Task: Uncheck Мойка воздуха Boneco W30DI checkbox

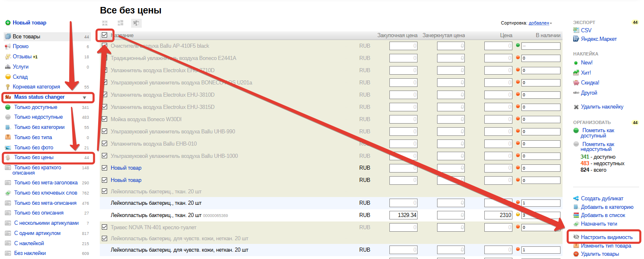Action: click(105, 119)
